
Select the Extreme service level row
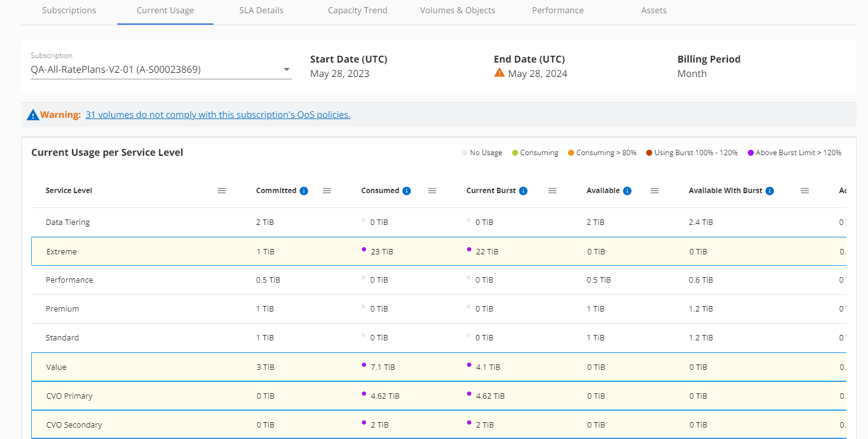point(61,251)
